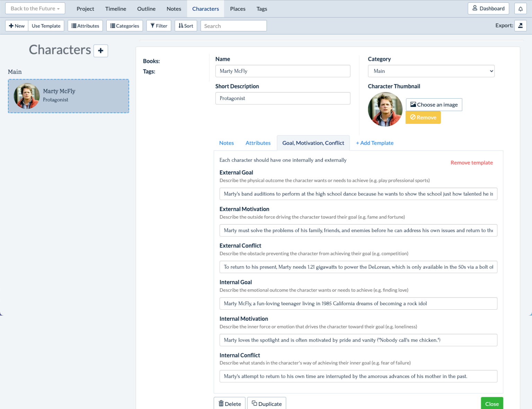Click the Choose an image button
532x409 pixels.
(x=434, y=104)
